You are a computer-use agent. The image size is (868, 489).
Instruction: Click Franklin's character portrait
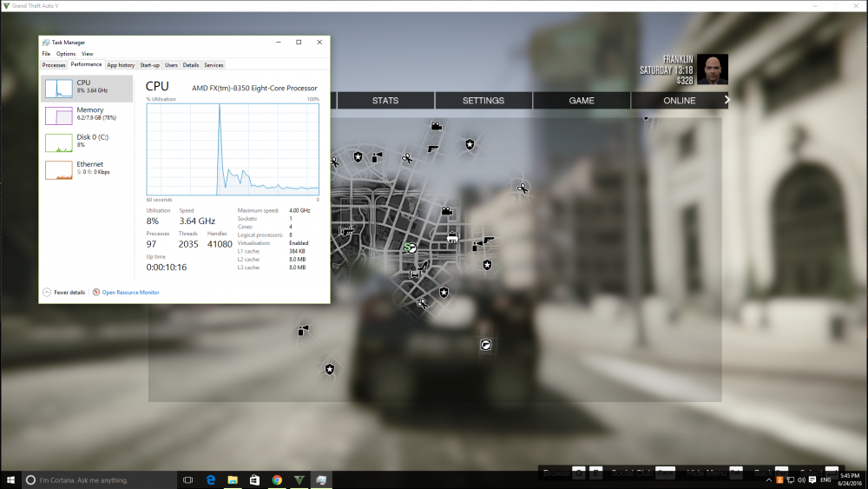pyautogui.click(x=713, y=69)
